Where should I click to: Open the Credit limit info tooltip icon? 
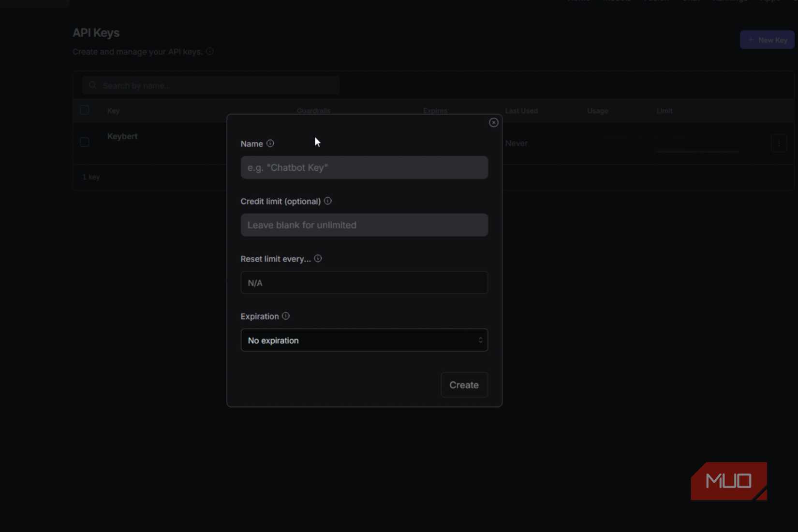328,201
